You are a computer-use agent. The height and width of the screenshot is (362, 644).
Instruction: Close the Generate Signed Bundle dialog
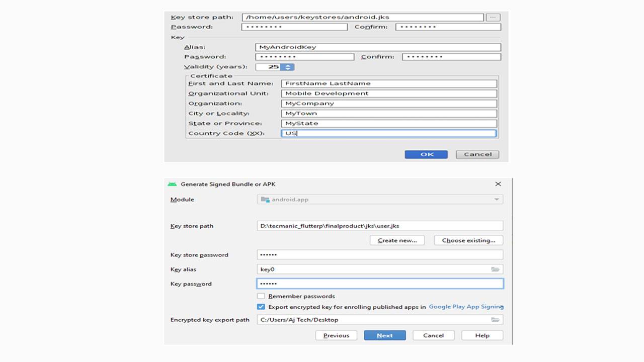tap(498, 184)
